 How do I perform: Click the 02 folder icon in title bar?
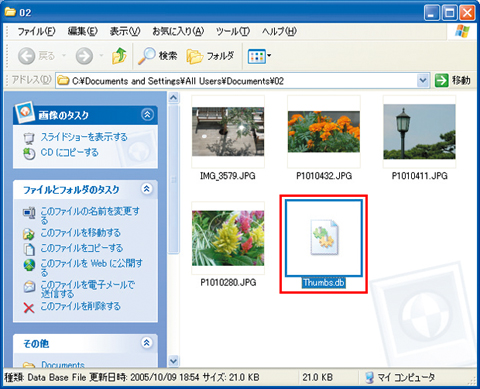click(x=10, y=12)
